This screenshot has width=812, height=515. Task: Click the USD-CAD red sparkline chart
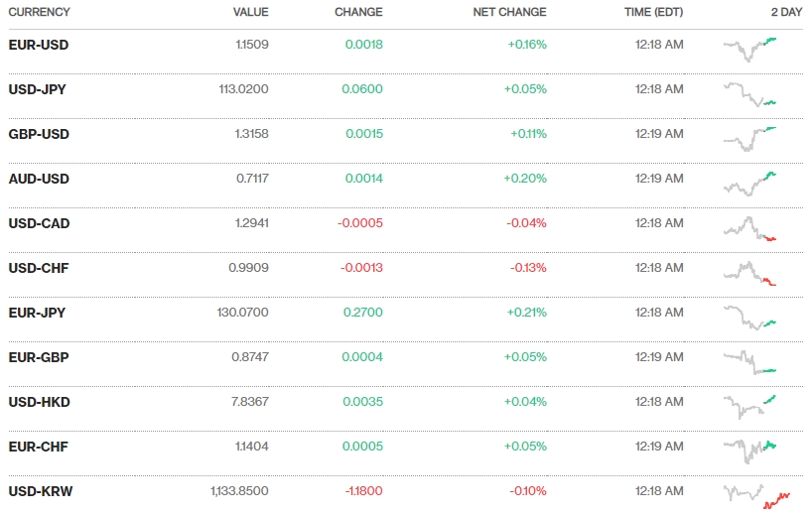[x=750, y=228]
